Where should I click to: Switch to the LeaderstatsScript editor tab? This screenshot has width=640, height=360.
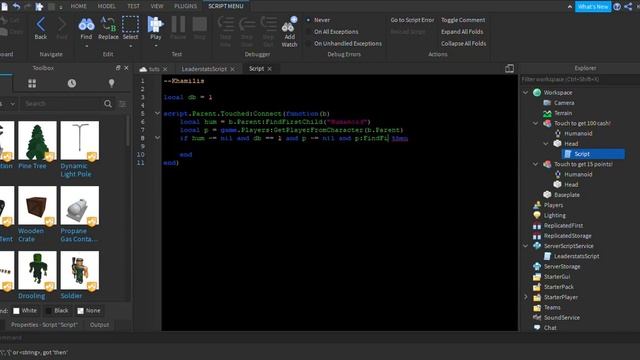click(x=204, y=69)
